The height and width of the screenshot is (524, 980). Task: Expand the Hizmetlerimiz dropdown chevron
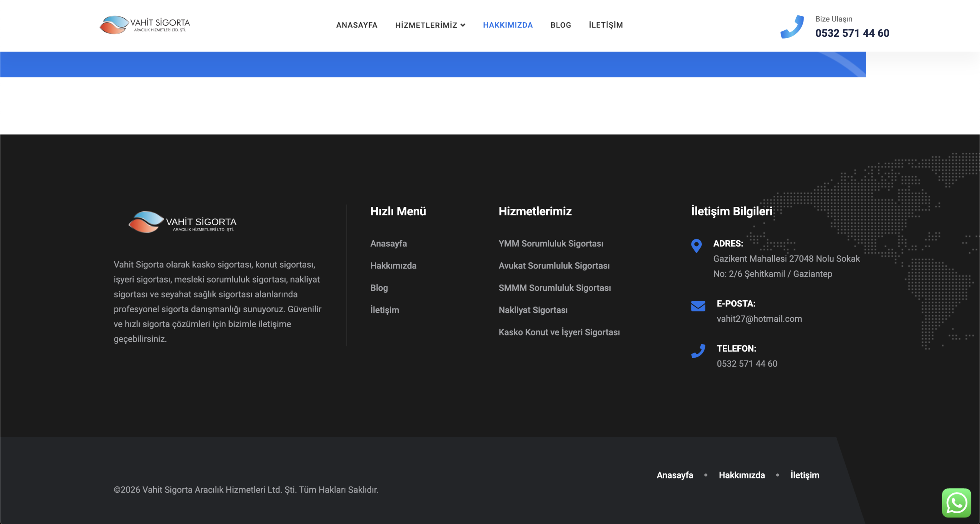point(463,25)
